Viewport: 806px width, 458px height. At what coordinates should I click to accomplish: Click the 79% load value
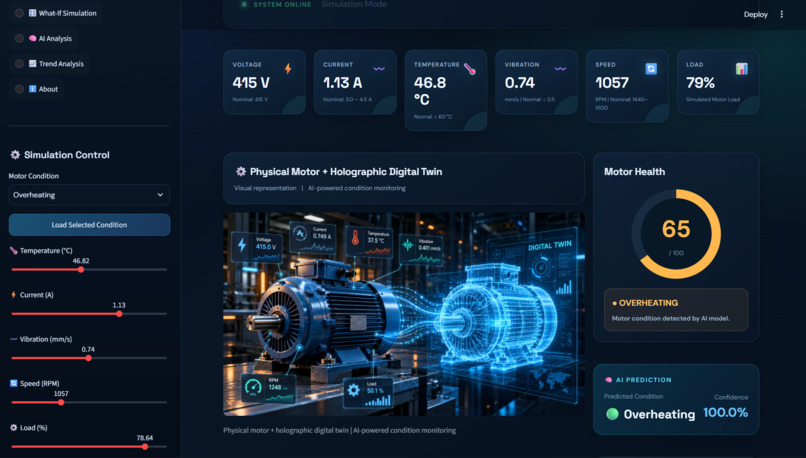pyautogui.click(x=700, y=83)
